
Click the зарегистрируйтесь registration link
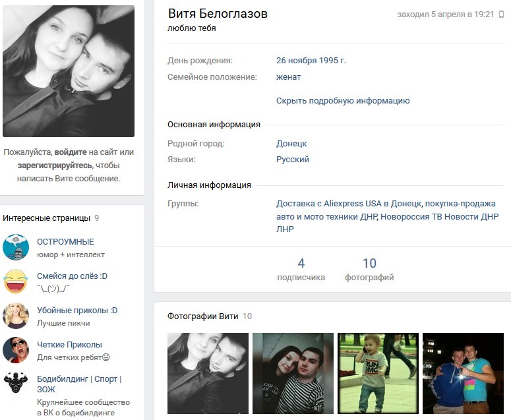tap(55, 165)
